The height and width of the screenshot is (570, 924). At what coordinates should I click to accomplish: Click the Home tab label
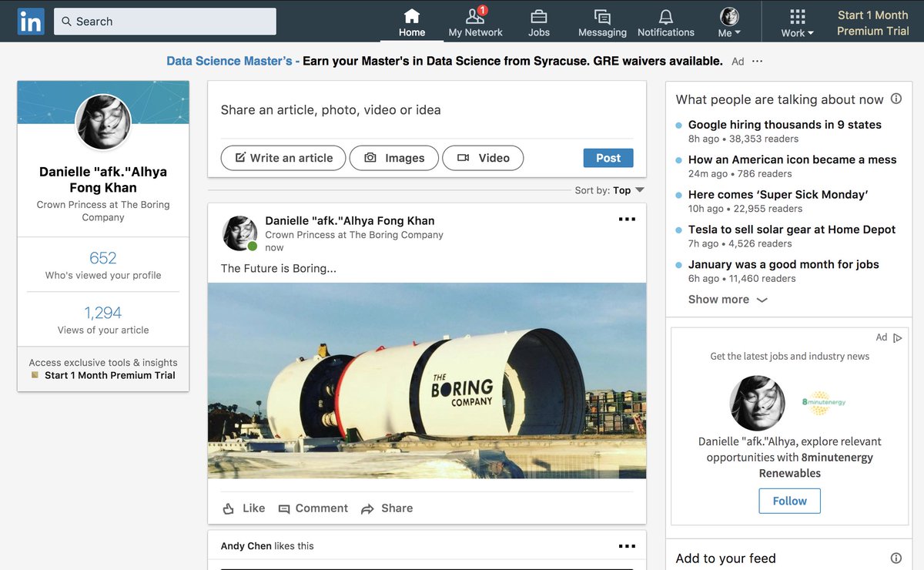click(x=412, y=32)
